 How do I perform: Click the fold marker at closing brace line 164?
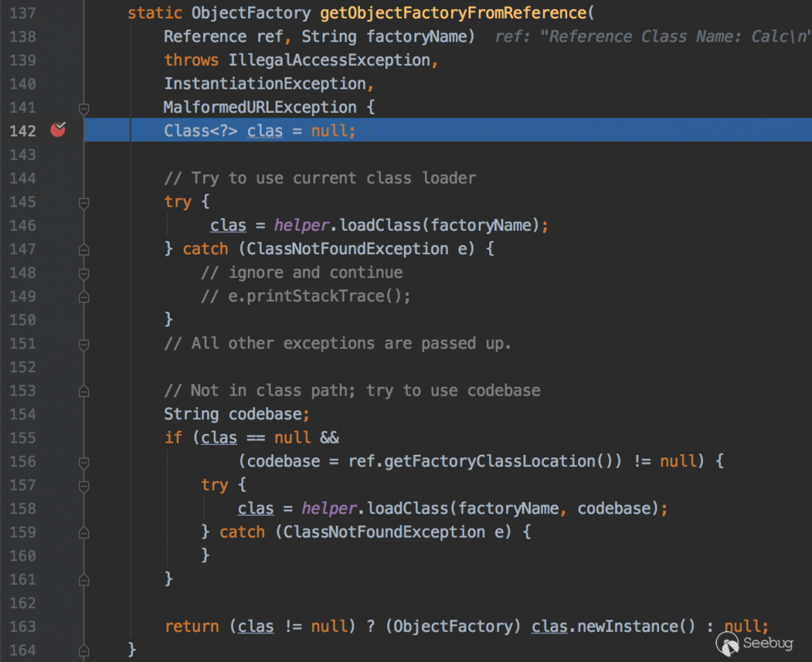[x=83, y=650]
